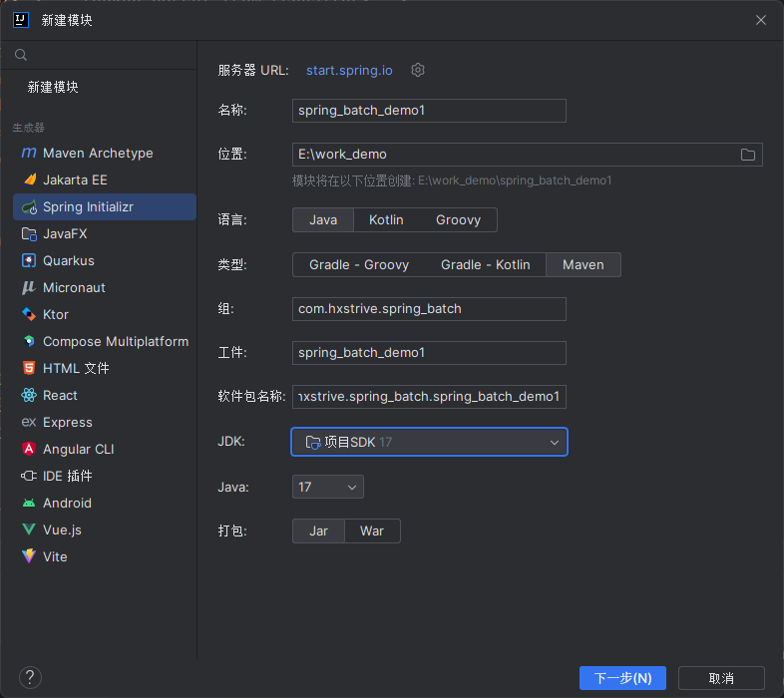Click the module creation path hint text
The width and height of the screenshot is (784, 698).
click(x=452, y=180)
